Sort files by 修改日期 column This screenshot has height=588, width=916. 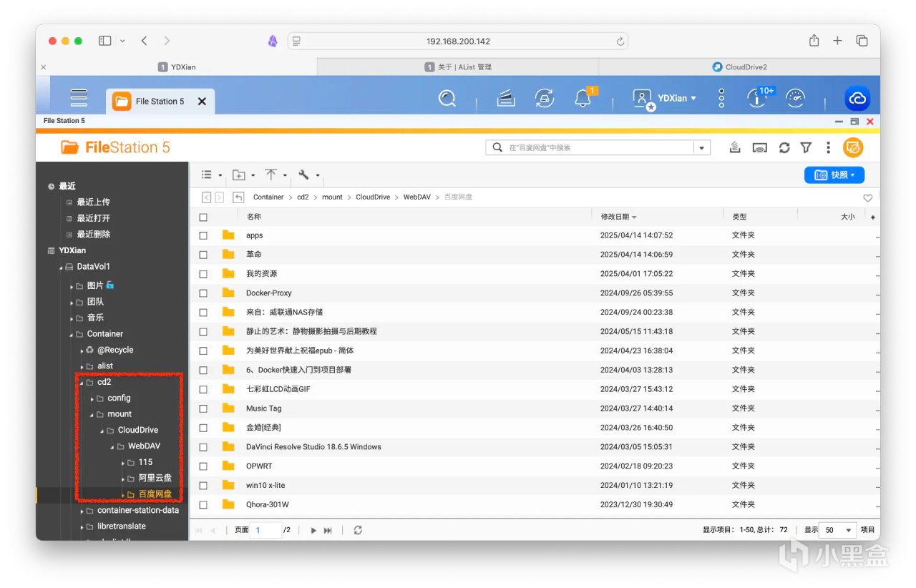[615, 217]
